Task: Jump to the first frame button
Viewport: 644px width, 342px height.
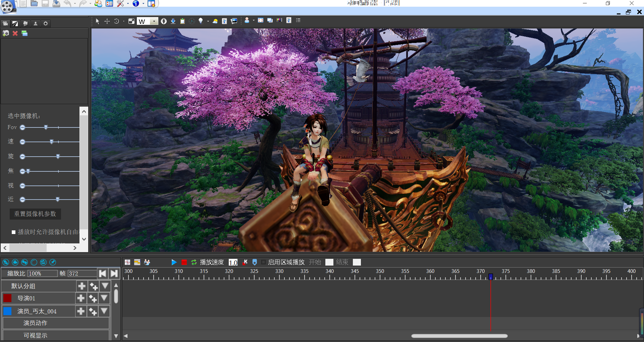Action: point(103,274)
